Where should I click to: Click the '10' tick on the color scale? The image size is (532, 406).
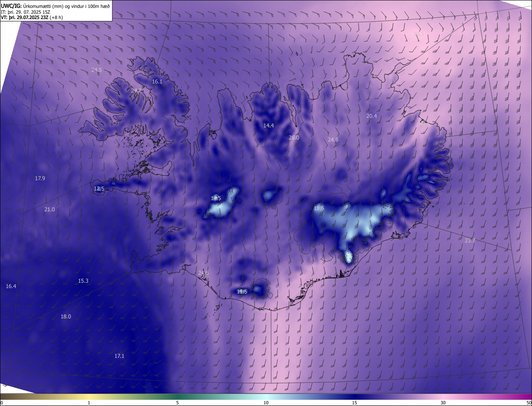click(266, 403)
